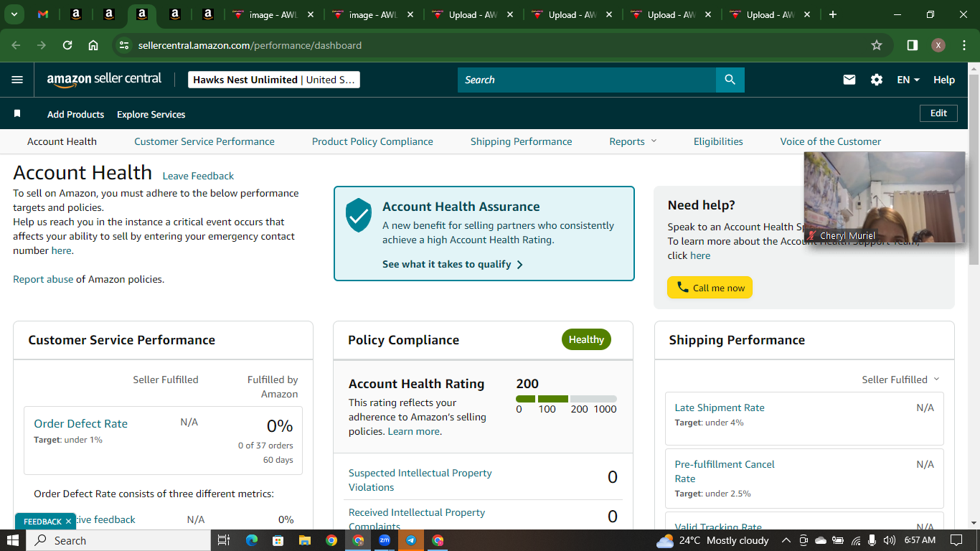Open the Chrome tab search dropdown
Image resolution: width=980 pixels, height=551 pixels.
pos(14,14)
